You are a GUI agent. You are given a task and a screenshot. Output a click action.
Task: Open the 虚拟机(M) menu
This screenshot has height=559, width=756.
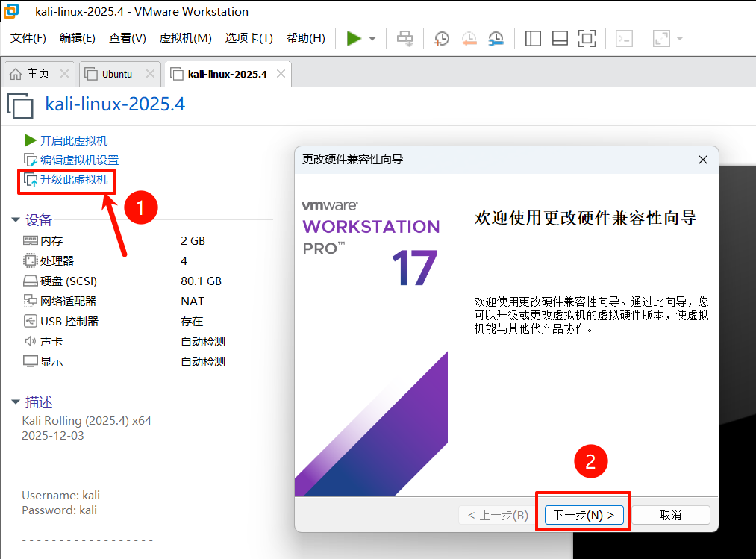185,38
